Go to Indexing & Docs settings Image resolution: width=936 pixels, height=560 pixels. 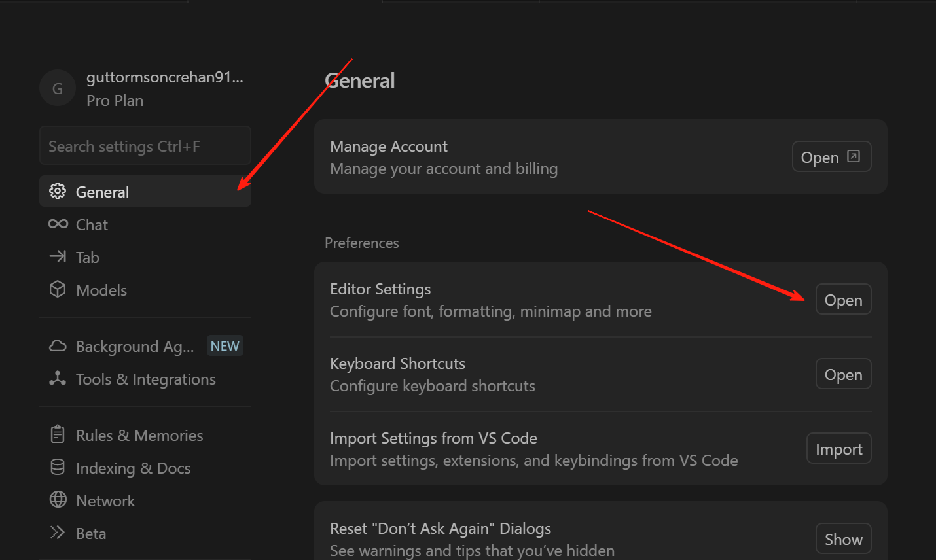click(x=133, y=468)
